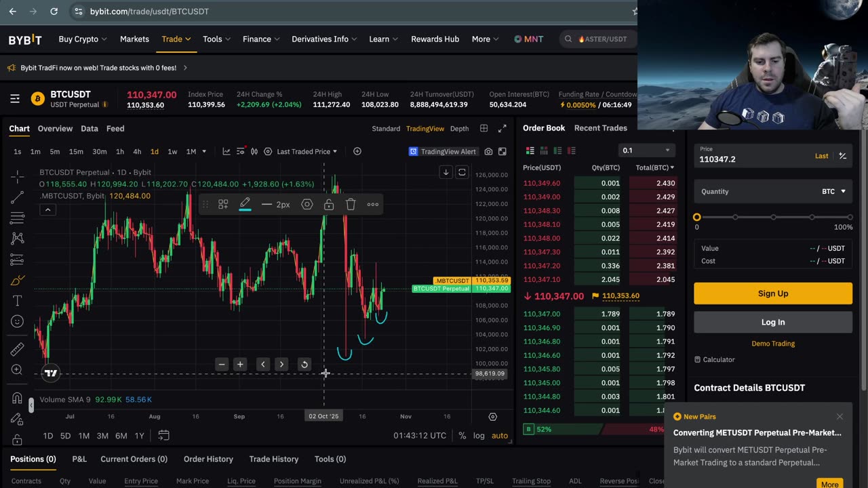Switch chart to Depth view

point(459,129)
